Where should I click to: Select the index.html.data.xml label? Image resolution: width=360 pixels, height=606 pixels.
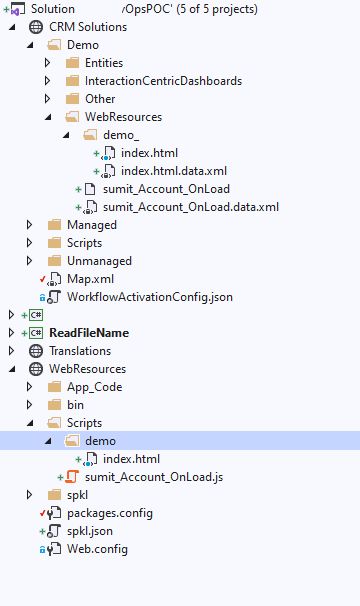tap(174, 171)
